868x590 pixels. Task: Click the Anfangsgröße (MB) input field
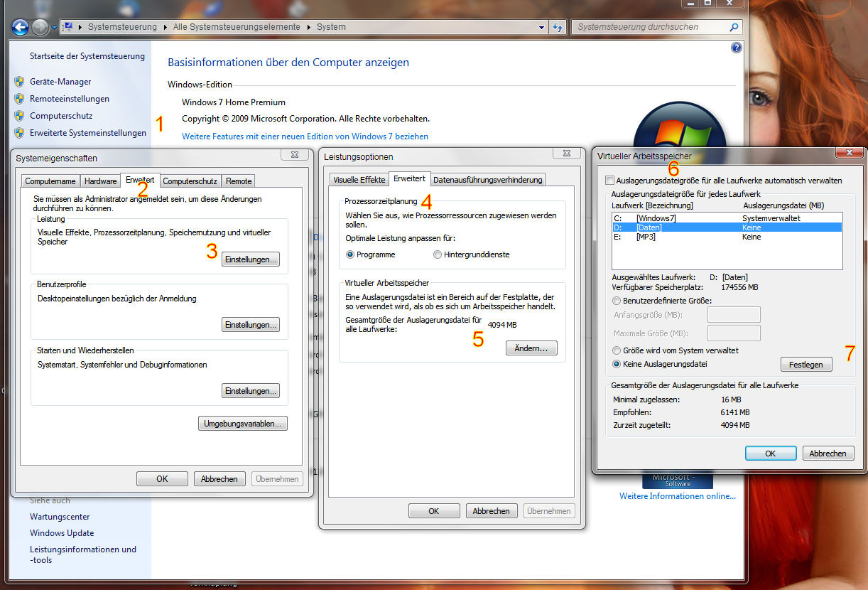pyautogui.click(x=734, y=314)
